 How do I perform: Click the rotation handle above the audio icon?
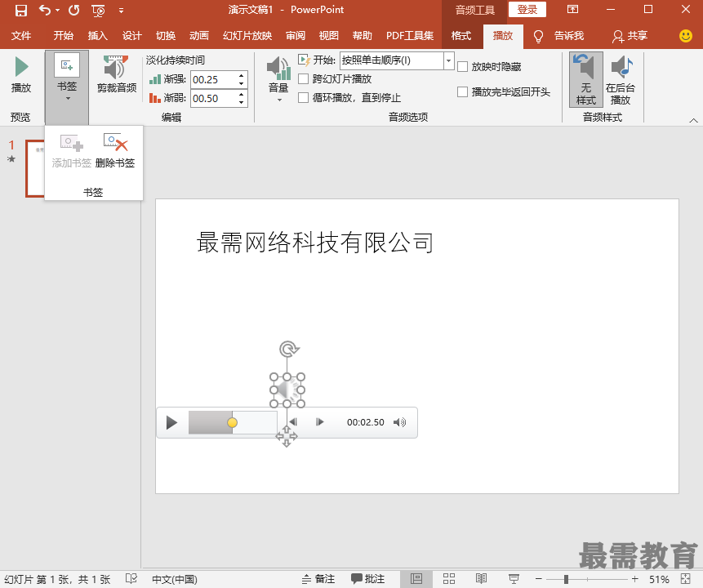point(288,349)
